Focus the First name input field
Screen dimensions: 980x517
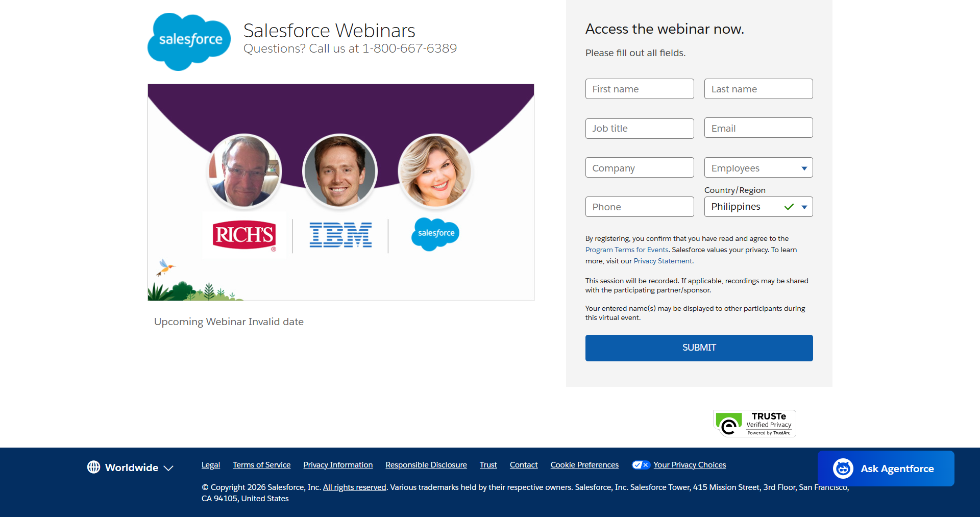[x=639, y=89]
